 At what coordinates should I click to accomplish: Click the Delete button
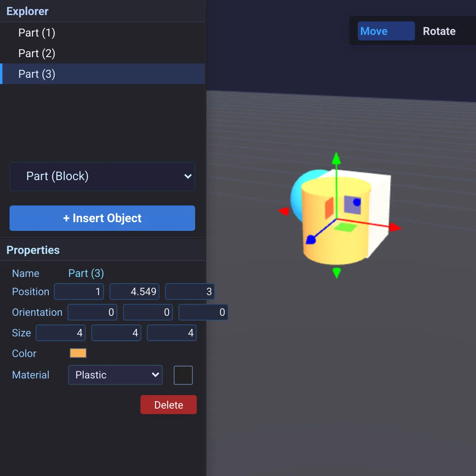pos(169,405)
